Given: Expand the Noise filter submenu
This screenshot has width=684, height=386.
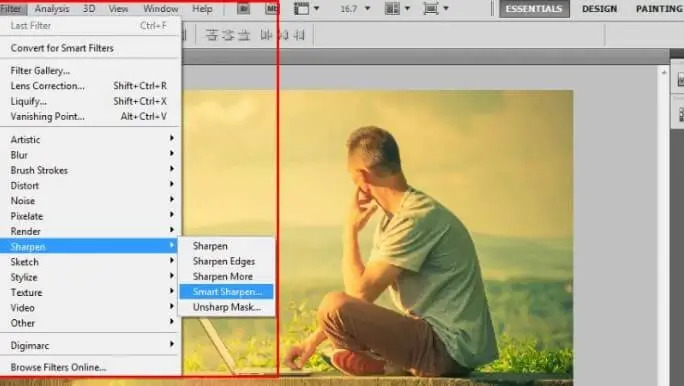Looking at the screenshot, I should (90, 201).
